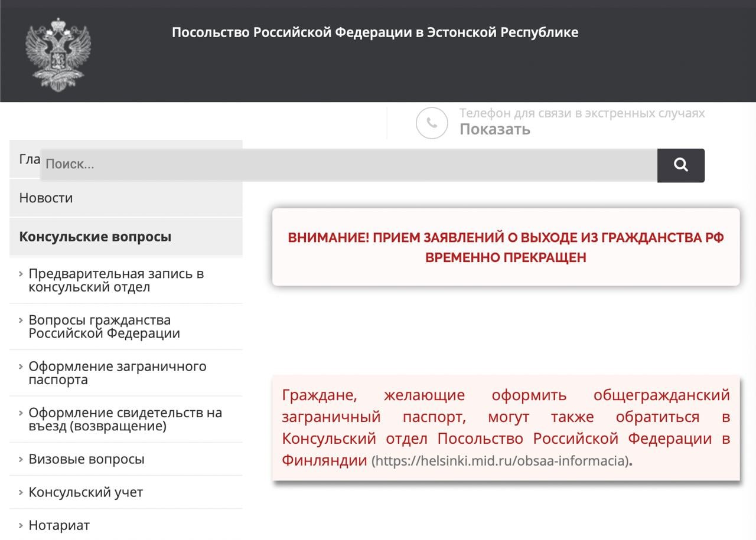
Task: Click the embassy title in header
Action: tap(374, 32)
